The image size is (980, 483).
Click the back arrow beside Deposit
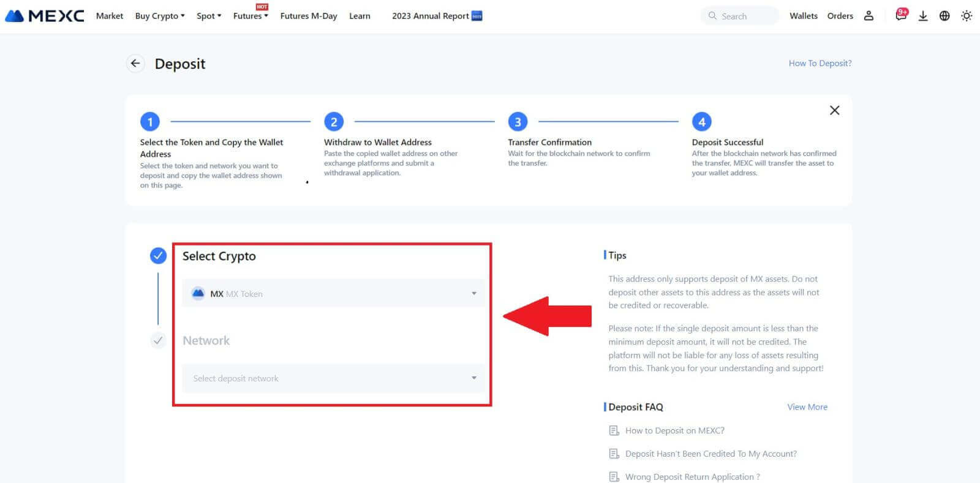click(x=135, y=63)
